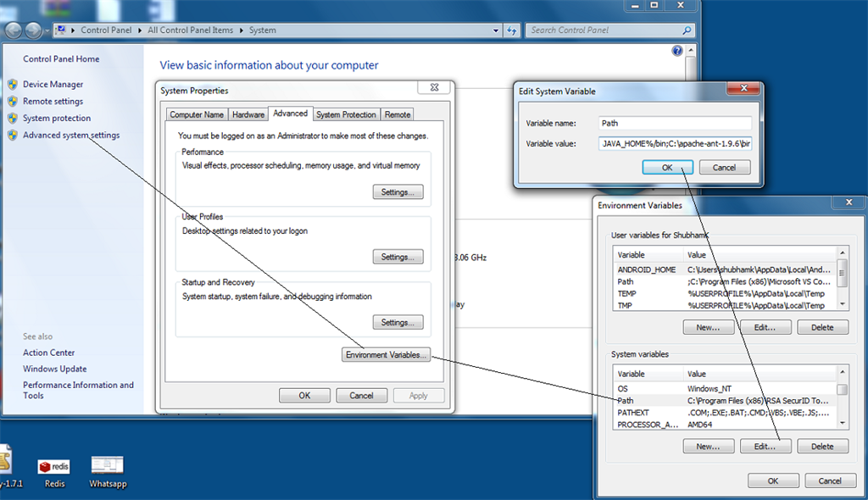Click the Variable name field in Edit System Variable

675,123
